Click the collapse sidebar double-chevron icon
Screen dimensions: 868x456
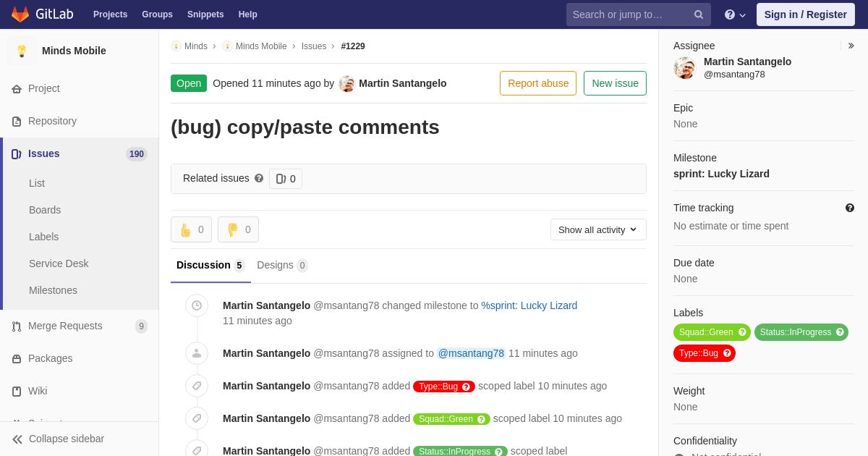point(17,439)
